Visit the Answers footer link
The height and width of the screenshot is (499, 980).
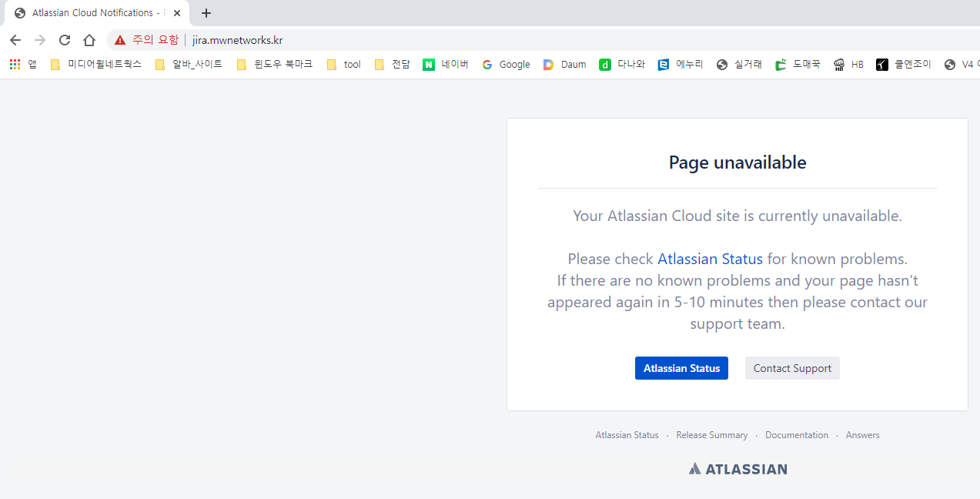[x=862, y=435]
